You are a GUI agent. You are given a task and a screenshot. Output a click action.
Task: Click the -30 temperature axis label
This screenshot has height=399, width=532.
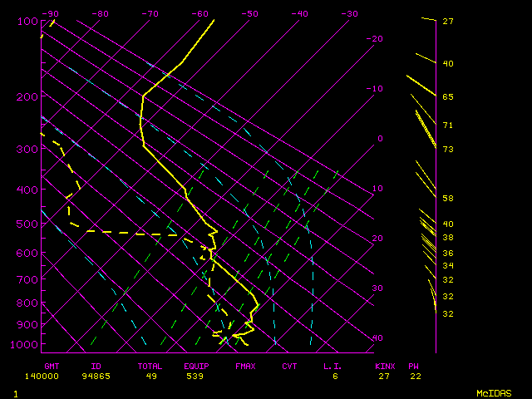click(349, 14)
